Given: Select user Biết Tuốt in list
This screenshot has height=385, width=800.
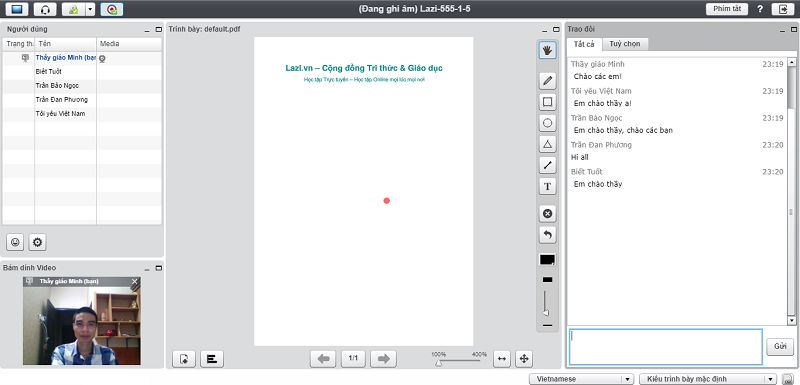Looking at the screenshot, I should (x=82, y=72).
